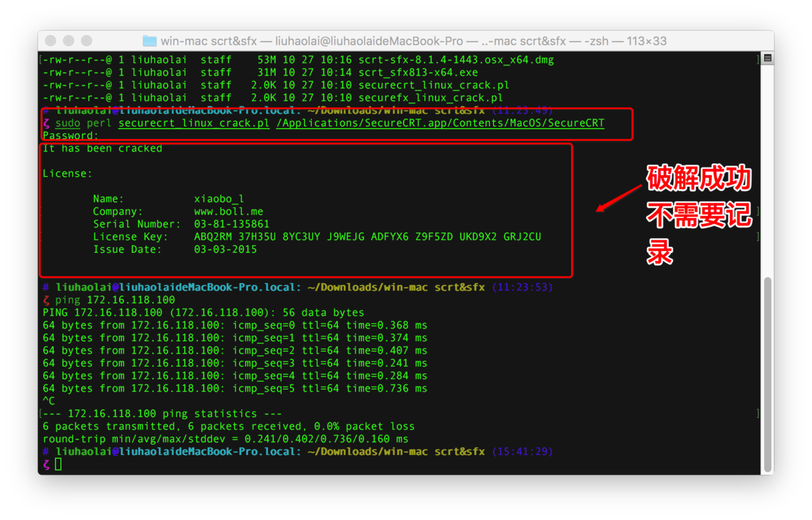
Task: Click the prompt timestamp (11:23:53)
Action: tap(522, 287)
